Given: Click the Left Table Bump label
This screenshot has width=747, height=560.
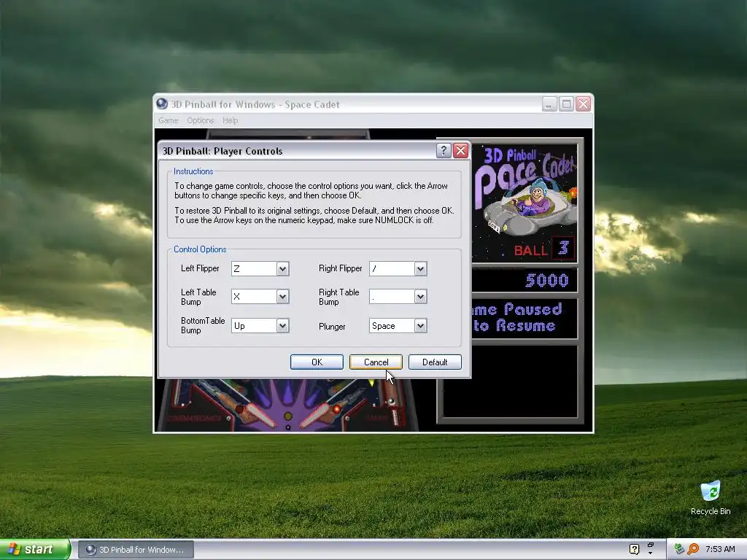Looking at the screenshot, I should tap(198, 297).
